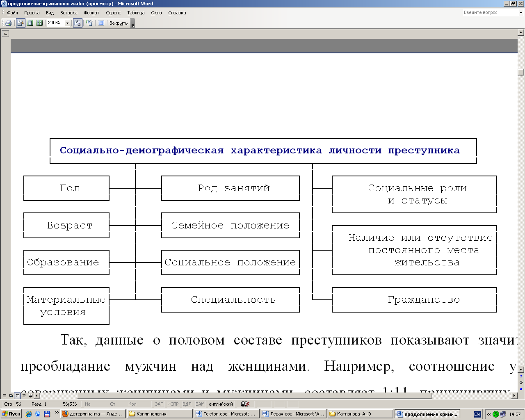Click the tab stop selector at ruler corner
Image resolution: width=525 pixels, height=420 pixels.
coord(5,34)
